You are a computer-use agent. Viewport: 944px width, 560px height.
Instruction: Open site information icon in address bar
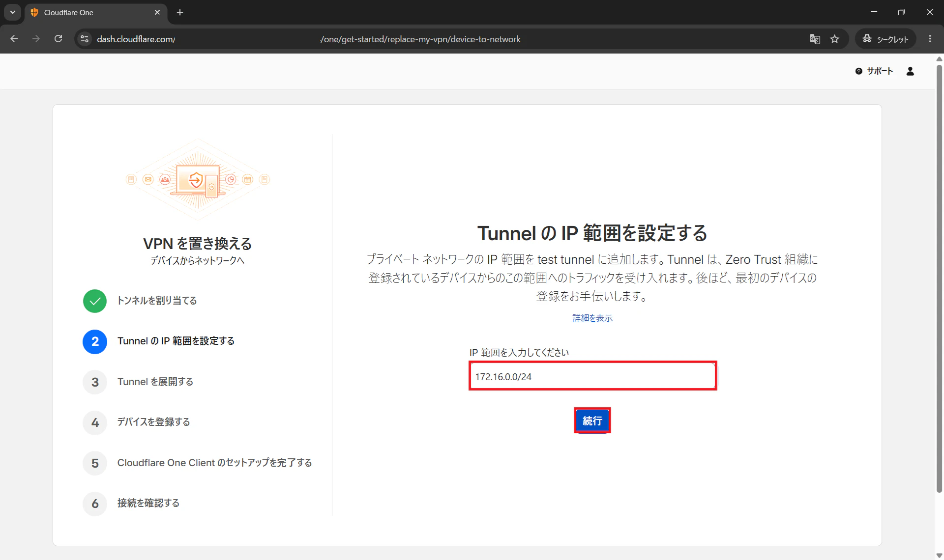(x=85, y=39)
